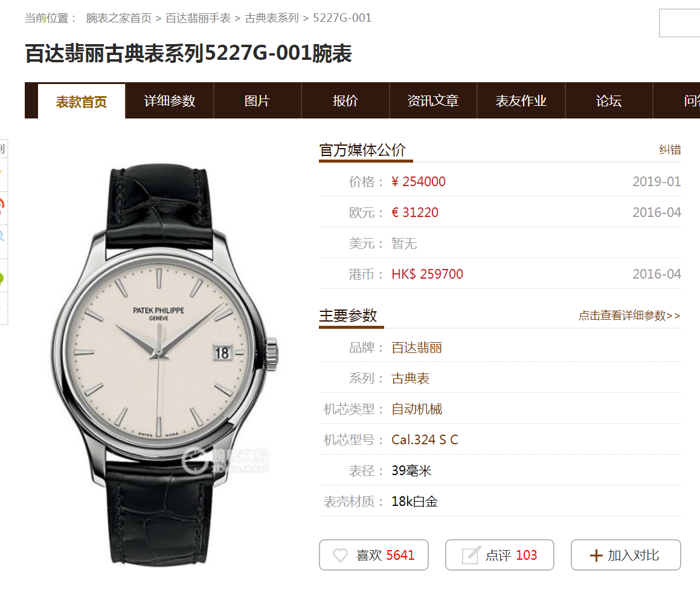The height and width of the screenshot is (596, 700).
Task: Switch to the 图片 tab
Action: point(257,100)
